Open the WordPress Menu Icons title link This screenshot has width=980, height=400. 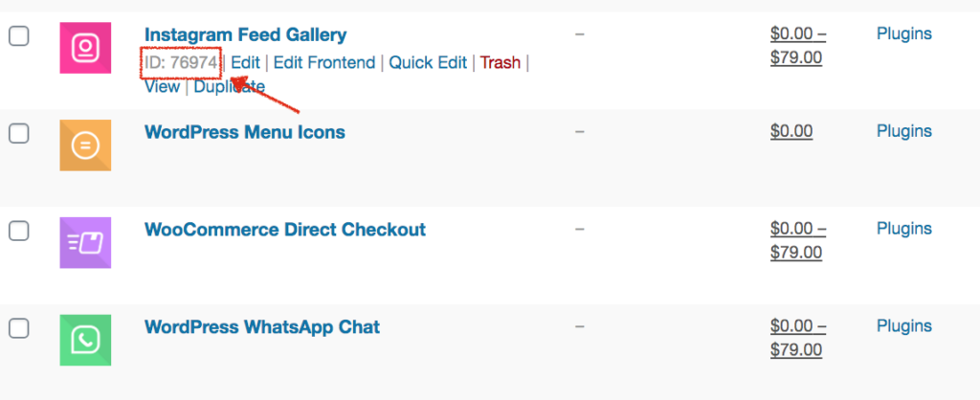(245, 132)
